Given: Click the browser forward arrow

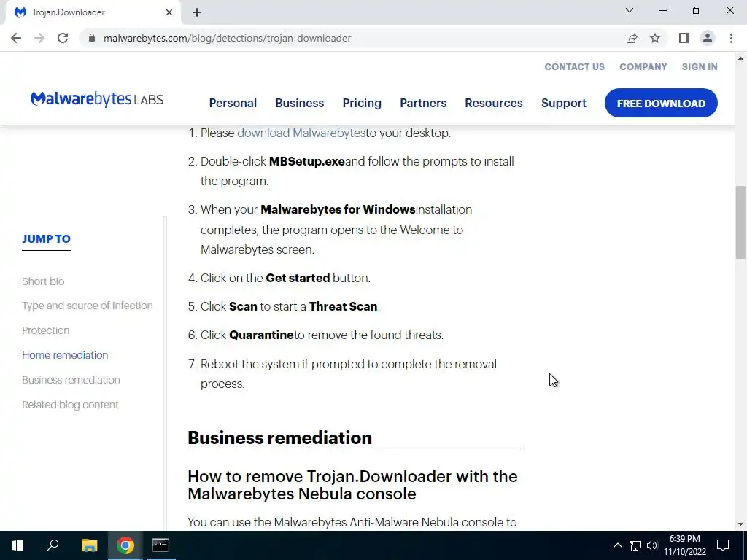Looking at the screenshot, I should pos(39,38).
